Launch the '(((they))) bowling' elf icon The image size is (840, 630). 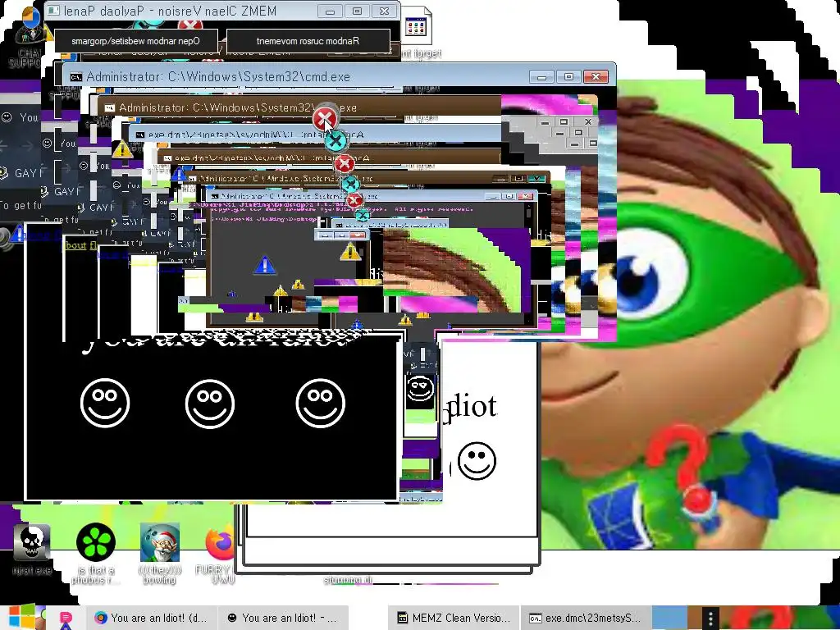(x=160, y=542)
